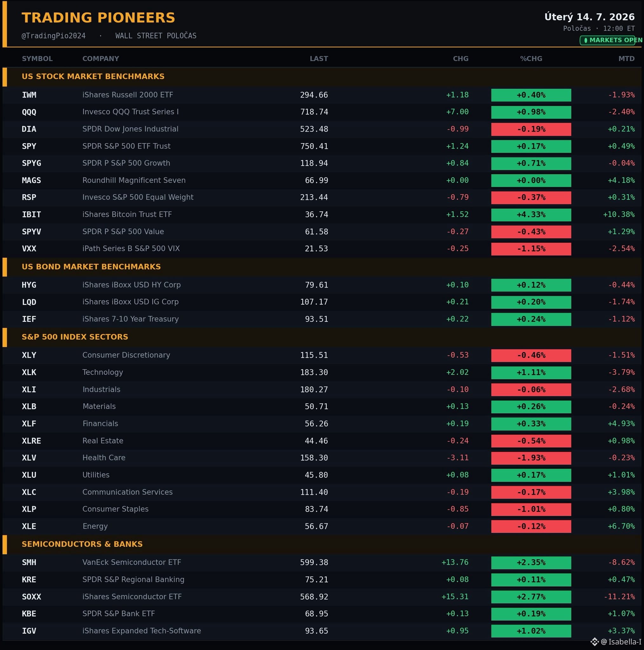Click the IBIT MTD value +10.38%
The height and width of the screenshot is (650, 644).
619,214
